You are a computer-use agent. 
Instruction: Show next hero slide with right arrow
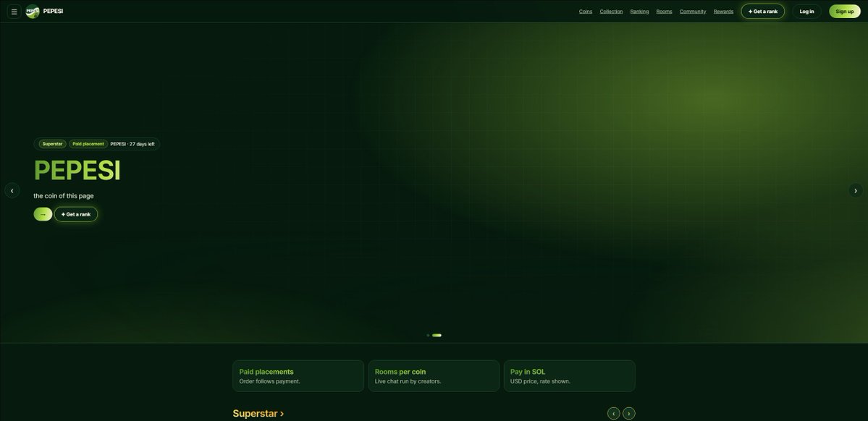point(855,190)
